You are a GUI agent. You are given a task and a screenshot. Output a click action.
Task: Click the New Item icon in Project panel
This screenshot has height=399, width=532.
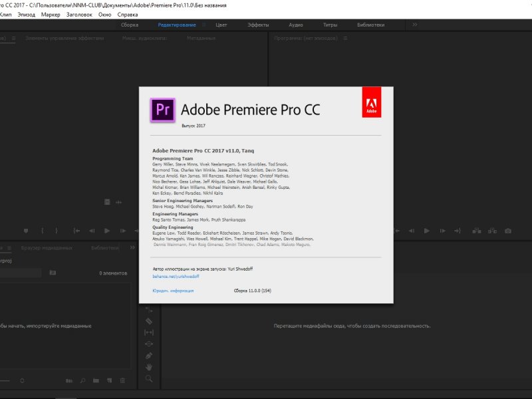pos(109,380)
